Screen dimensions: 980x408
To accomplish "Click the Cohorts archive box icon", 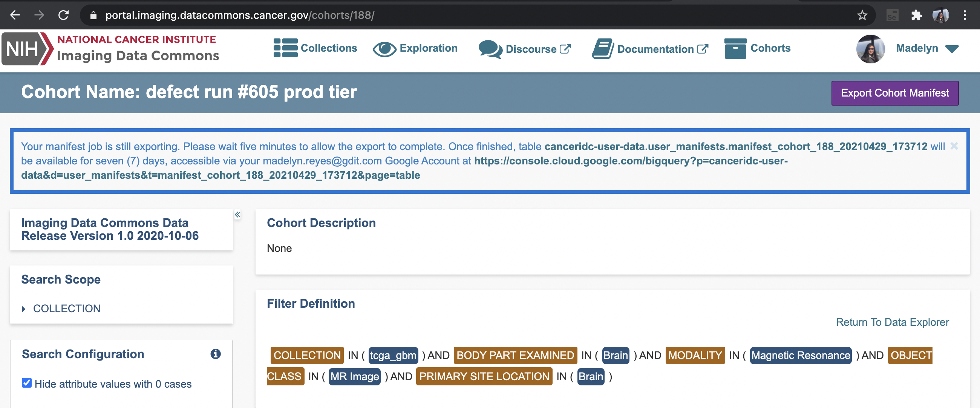I will click(735, 49).
